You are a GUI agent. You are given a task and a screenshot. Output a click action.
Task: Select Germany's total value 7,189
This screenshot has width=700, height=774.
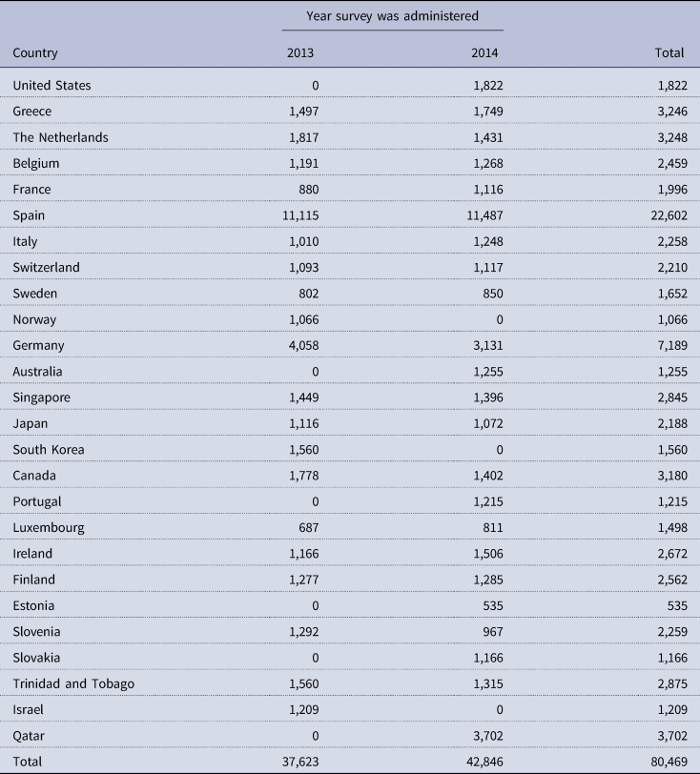pos(667,345)
